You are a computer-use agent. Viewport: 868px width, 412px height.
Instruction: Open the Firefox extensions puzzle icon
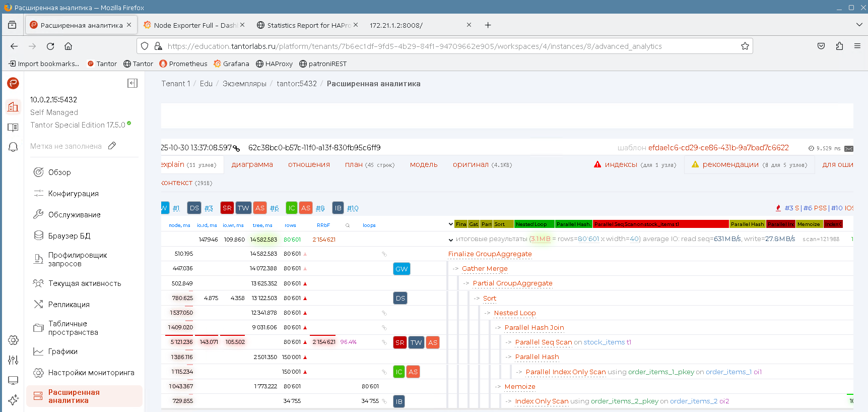click(839, 46)
